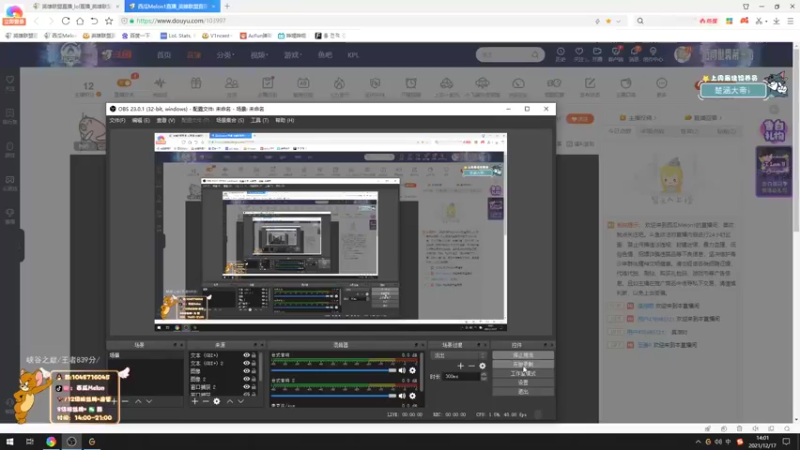The height and width of the screenshot is (450, 800).
Task: Click the Douyu page vertical scrollbar
Action: coord(796,138)
